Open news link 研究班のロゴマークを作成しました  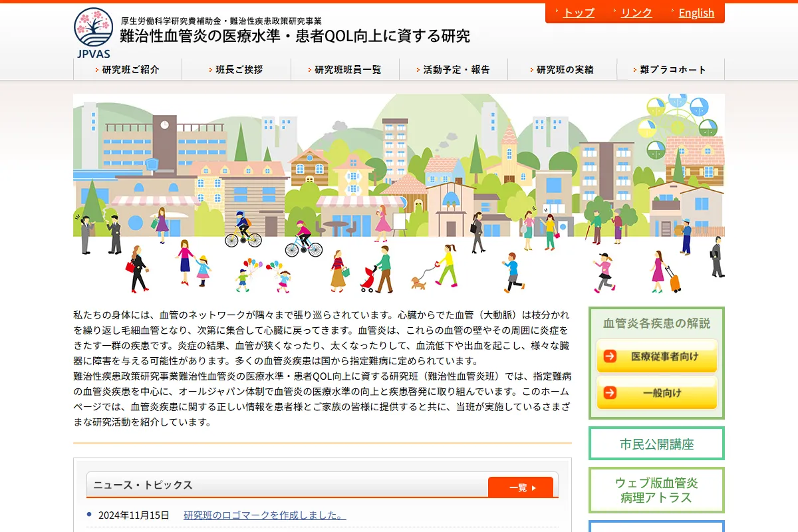click(x=265, y=515)
